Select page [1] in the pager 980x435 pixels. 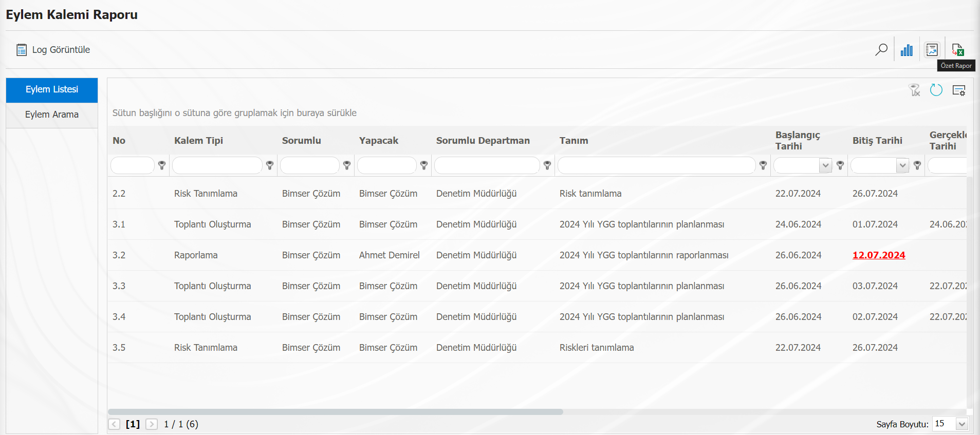pos(133,424)
